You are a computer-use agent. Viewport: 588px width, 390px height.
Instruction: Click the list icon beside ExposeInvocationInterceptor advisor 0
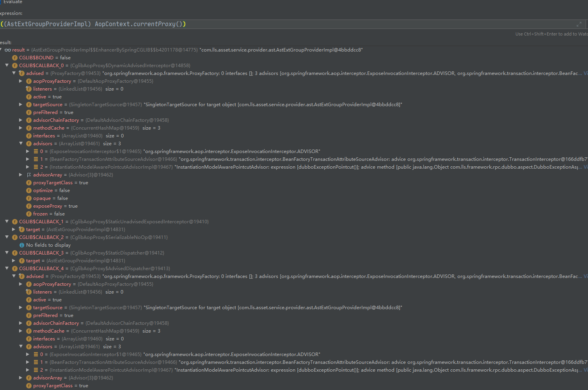35,151
